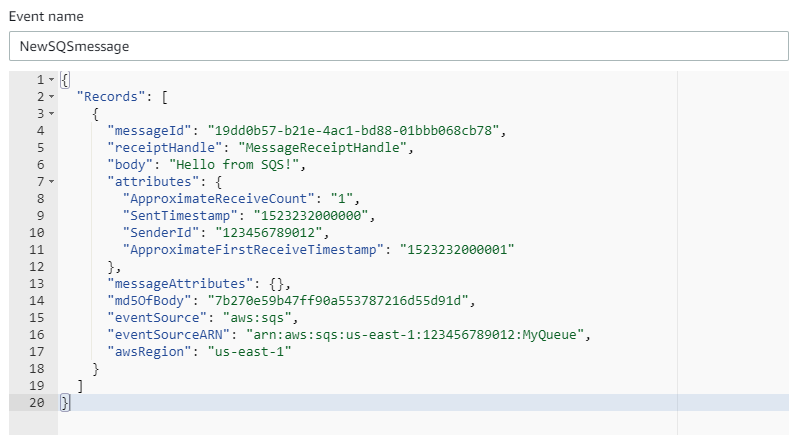The width and height of the screenshot is (804, 435).
Task: Click the "messageAttributes" key
Action: pyautogui.click(x=180, y=284)
